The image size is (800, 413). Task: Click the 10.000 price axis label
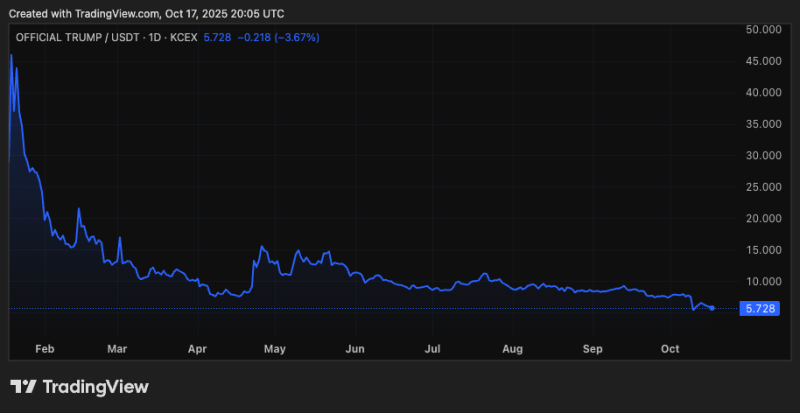[x=762, y=281]
